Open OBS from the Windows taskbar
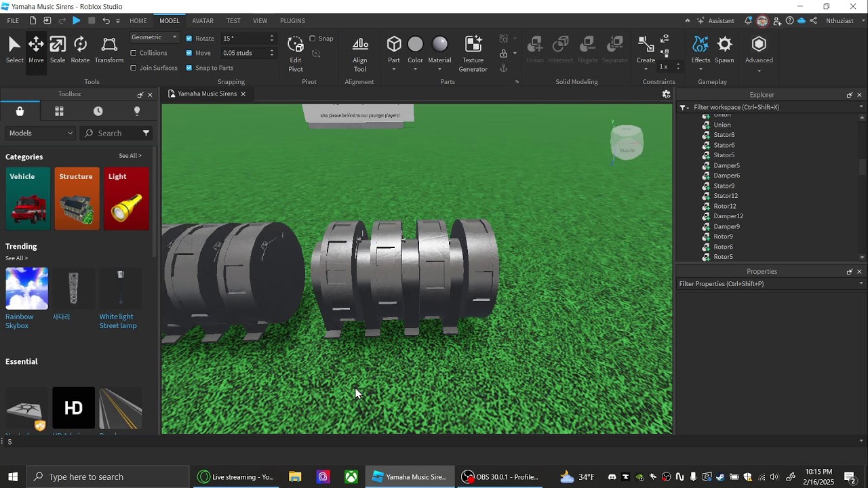 [x=500, y=476]
